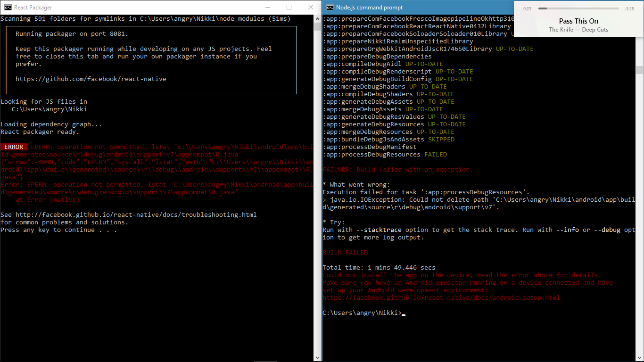Click the ":app:generateDebugResValues" line
Image resolution: width=644 pixels, height=362 pixels.
pos(394,117)
